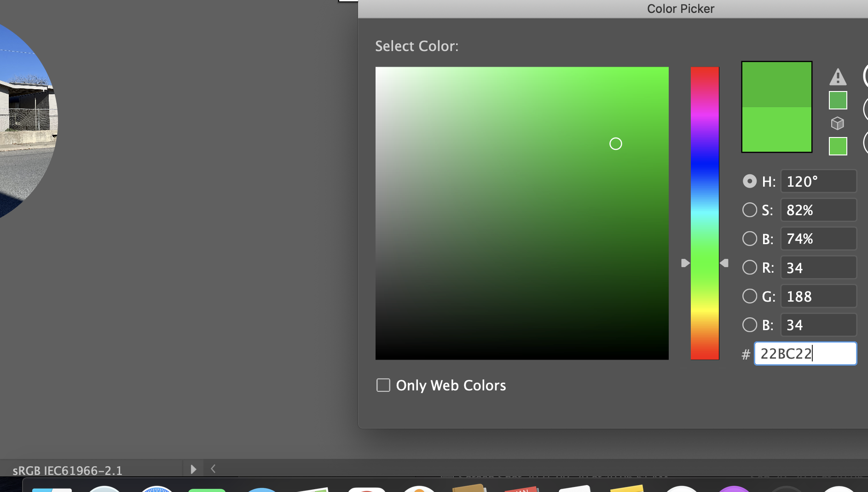Open Calendar from the Dock
Image resolution: width=868 pixels, height=492 pixels.
coord(522,488)
